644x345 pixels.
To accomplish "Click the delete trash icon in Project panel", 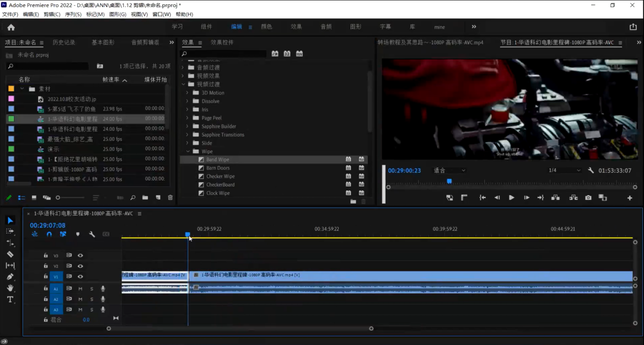I will (x=170, y=197).
